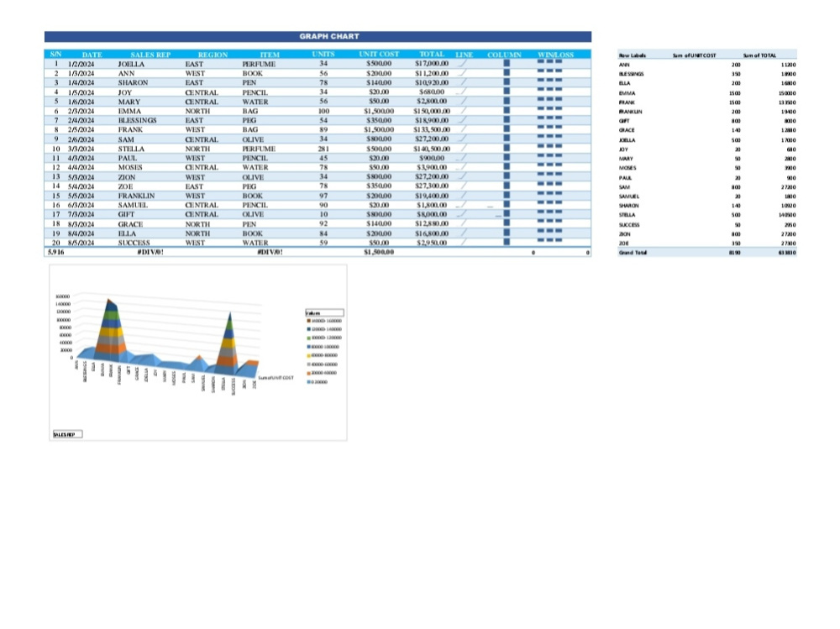Viewport: 840px width, 629px height.
Task: Select the 5,916 cell in totals row
Action: coord(55,252)
